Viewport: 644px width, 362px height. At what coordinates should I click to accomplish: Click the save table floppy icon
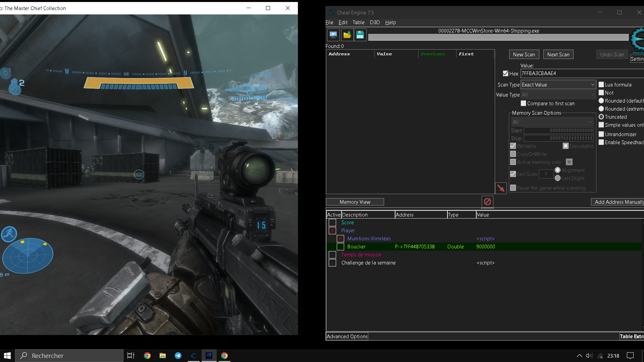360,35
